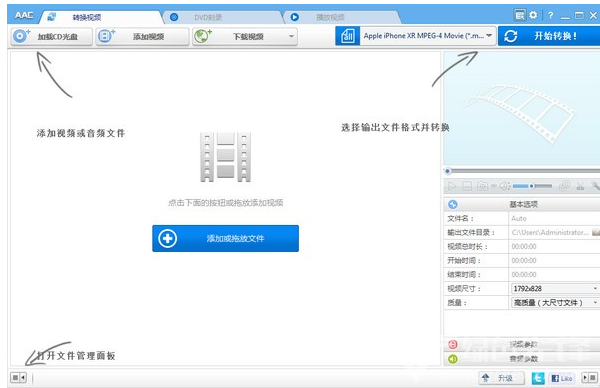Open the file management panel toggle icon

click(18, 378)
